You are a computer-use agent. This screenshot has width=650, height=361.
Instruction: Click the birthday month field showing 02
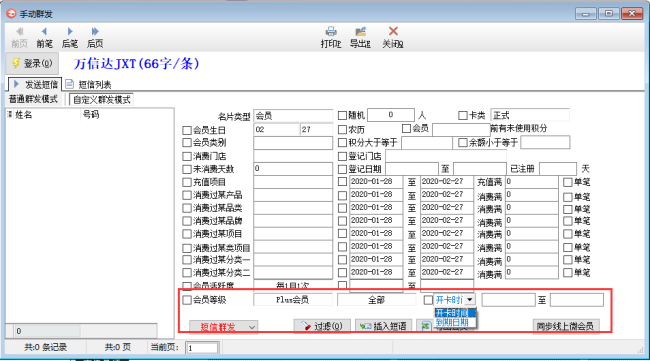tap(276, 129)
